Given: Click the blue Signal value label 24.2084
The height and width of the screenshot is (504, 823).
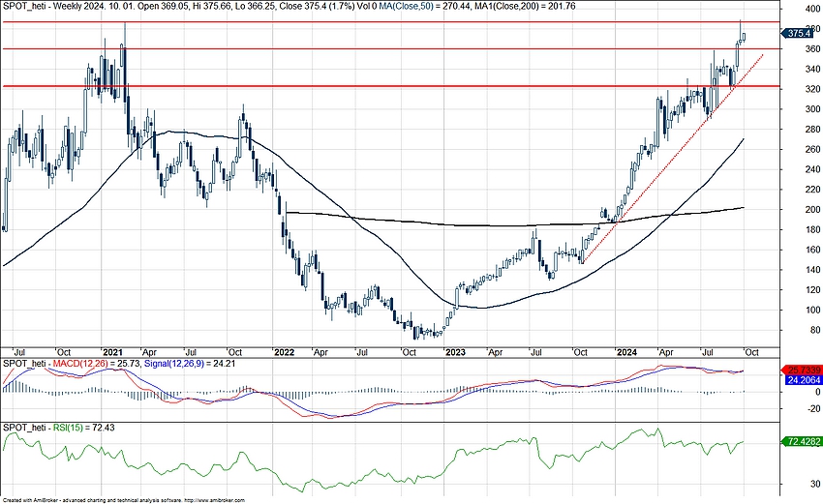Looking at the screenshot, I should [801, 381].
